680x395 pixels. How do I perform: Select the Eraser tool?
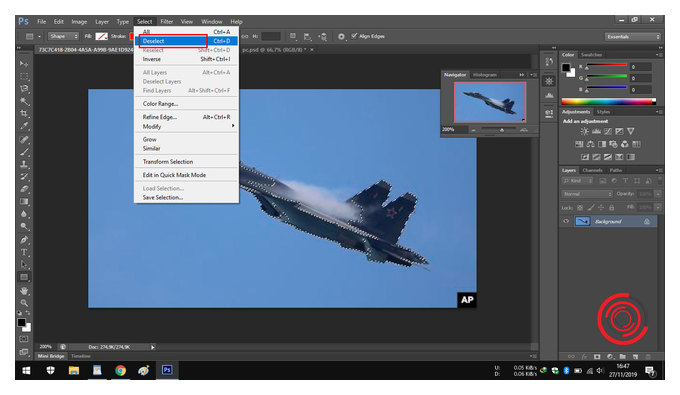tap(24, 189)
